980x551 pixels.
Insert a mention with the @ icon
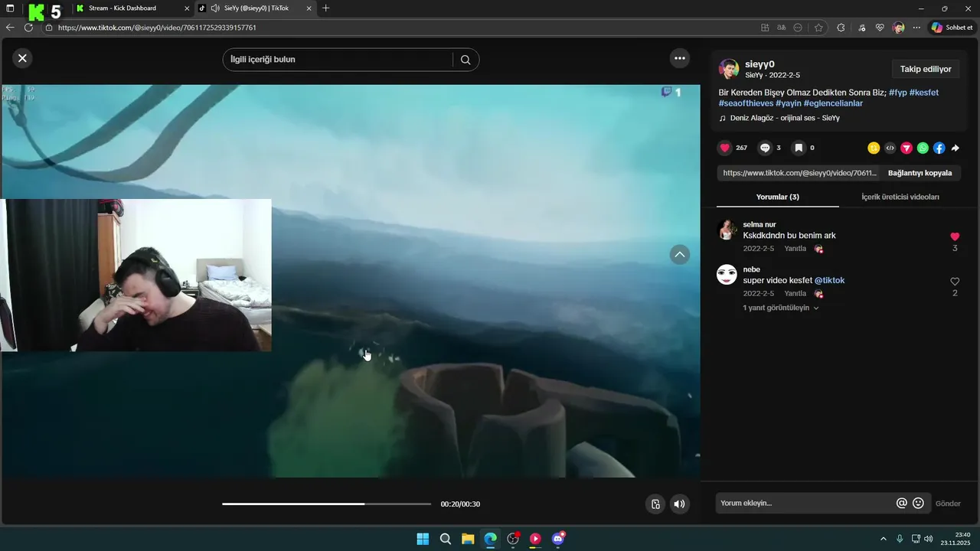pos(902,503)
